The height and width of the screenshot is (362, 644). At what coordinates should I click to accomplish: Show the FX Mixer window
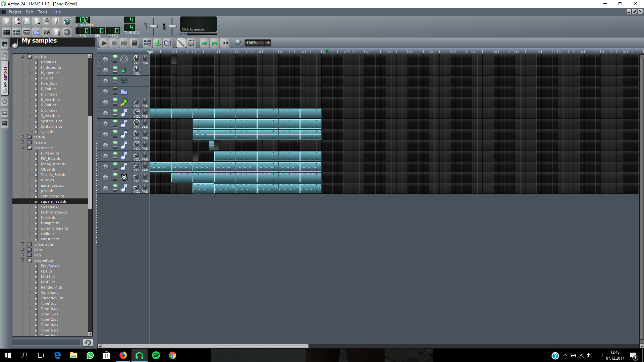[x=47, y=32]
